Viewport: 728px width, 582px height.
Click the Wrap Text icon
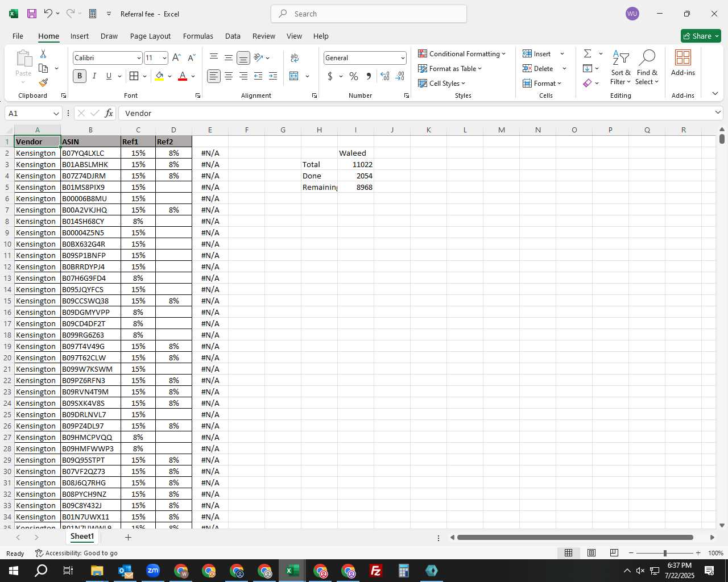pyautogui.click(x=295, y=58)
